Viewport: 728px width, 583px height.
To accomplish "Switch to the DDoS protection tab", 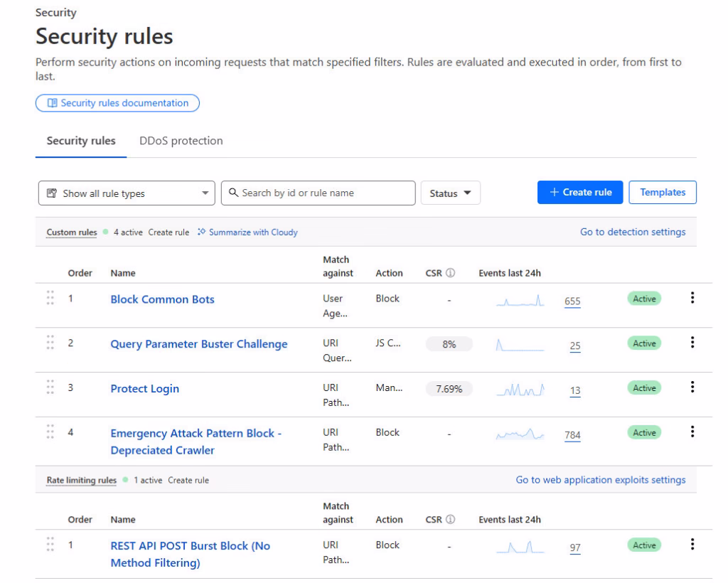I will pyautogui.click(x=181, y=141).
